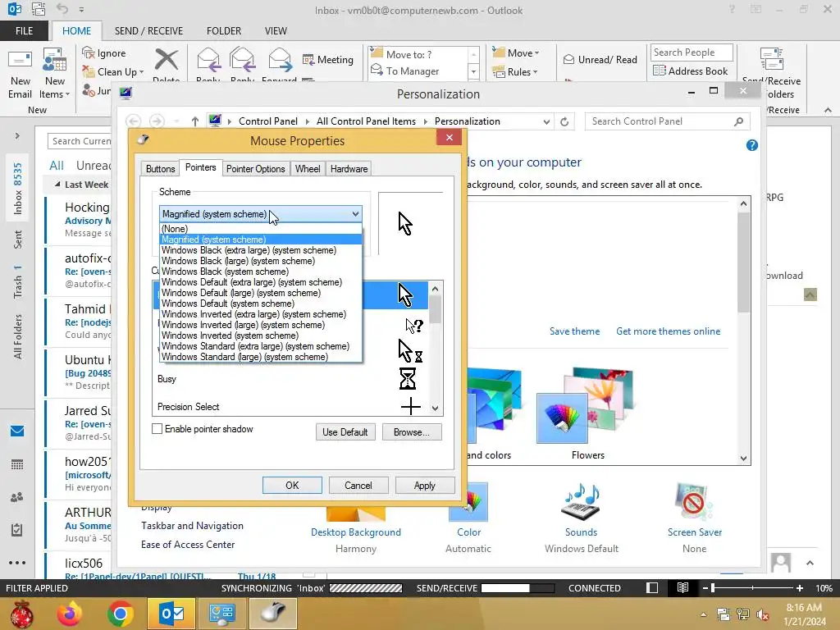Image resolution: width=840 pixels, height=630 pixels.
Task: Click the Delete X icon in Outlook ribbon
Action: click(166, 60)
